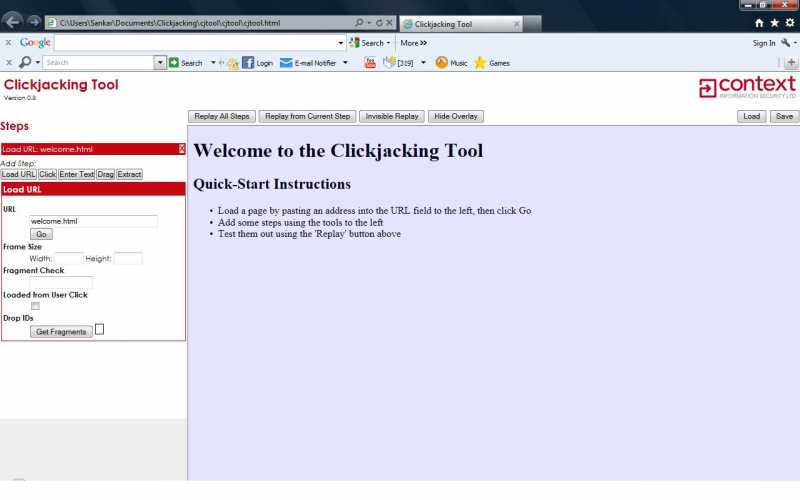Image resolution: width=800 pixels, height=500 pixels.
Task: Expand the second toolbar search field dropdown
Action: click(160, 62)
